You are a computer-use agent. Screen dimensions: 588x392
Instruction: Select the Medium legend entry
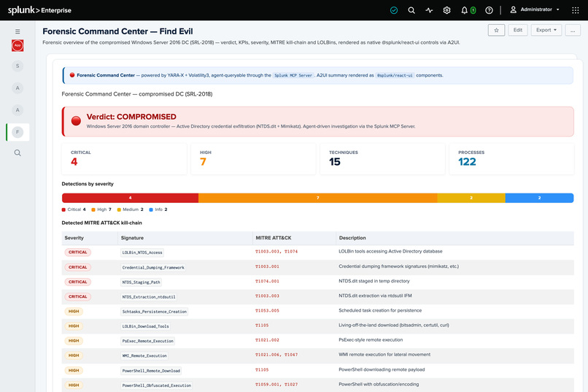pyautogui.click(x=130, y=210)
